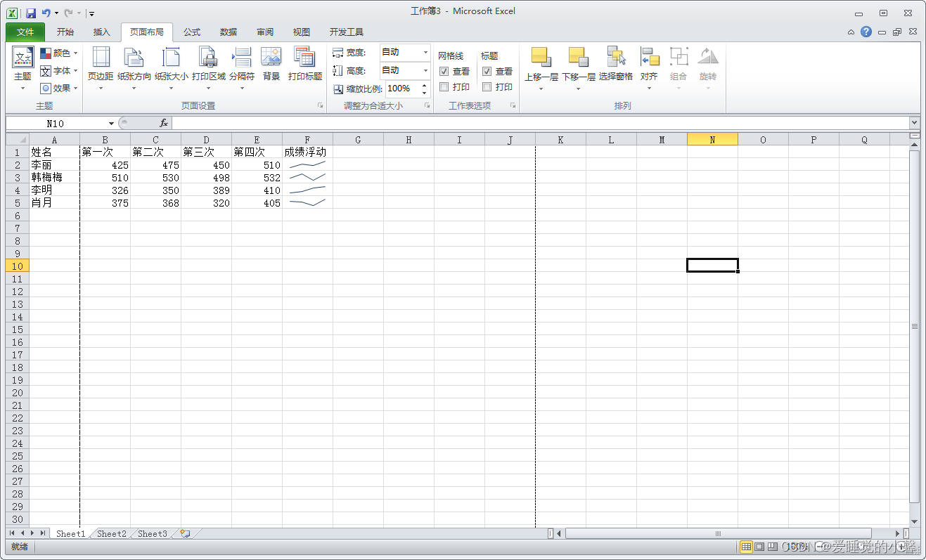This screenshot has width=926, height=560.
Task: Open 页面设置 dialog launcher
Action: coord(321,105)
